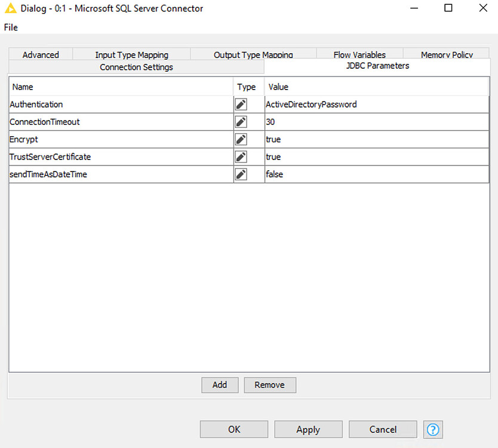Add a new JDBC parameter
This screenshot has height=448, width=498.
coord(219,385)
